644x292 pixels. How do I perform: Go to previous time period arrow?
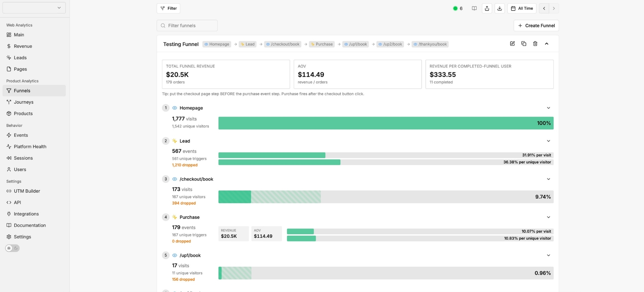tap(544, 8)
